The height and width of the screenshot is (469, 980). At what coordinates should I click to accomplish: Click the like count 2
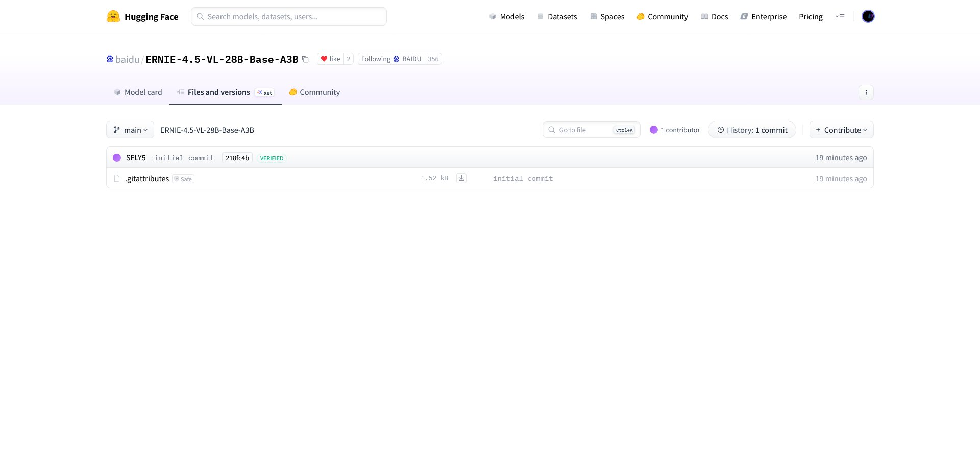pos(349,59)
